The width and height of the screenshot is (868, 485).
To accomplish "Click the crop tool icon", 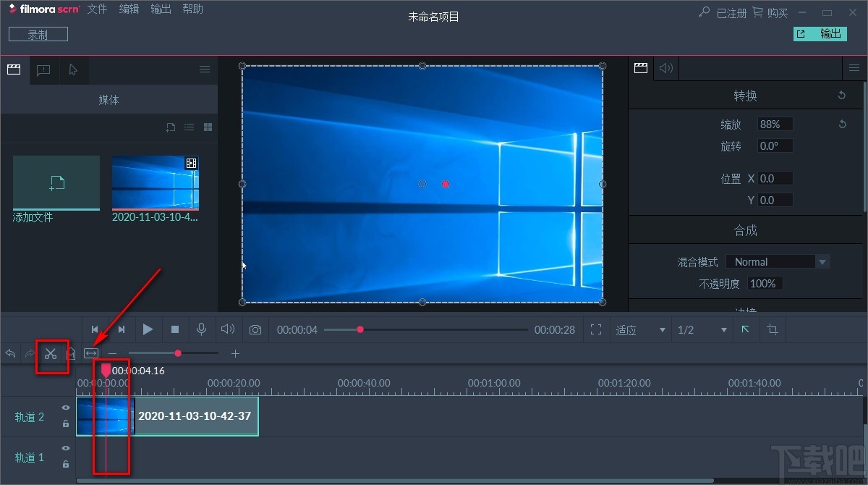I will pos(773,330).
